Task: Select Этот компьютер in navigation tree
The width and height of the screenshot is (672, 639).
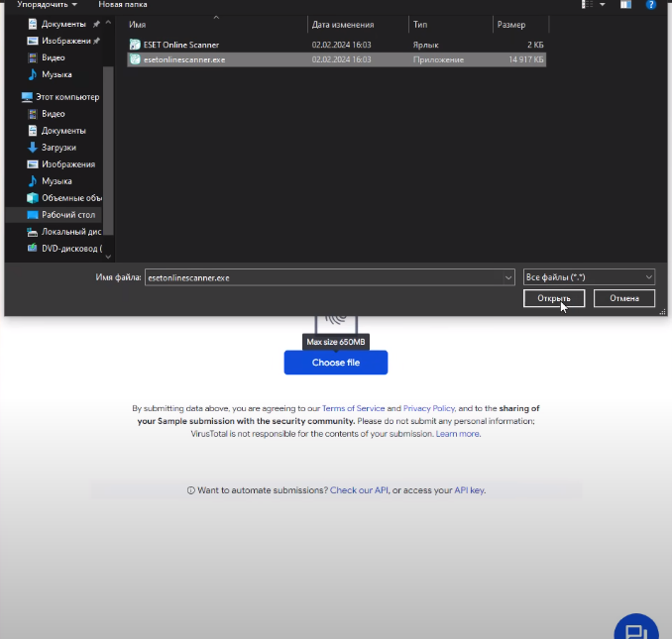Action: (x=60, y=97)
